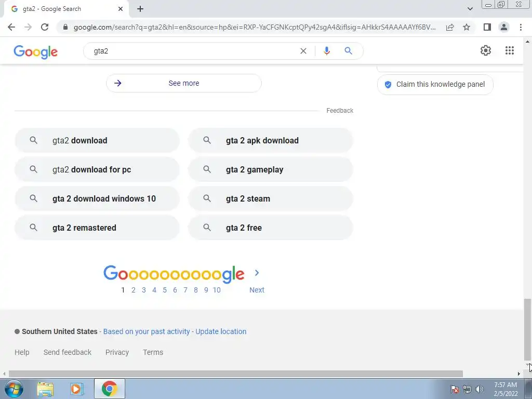Open Chrome three-dot menu
Image resolution: width=532 pixels, height=399 pixels.
pos(521,27)
